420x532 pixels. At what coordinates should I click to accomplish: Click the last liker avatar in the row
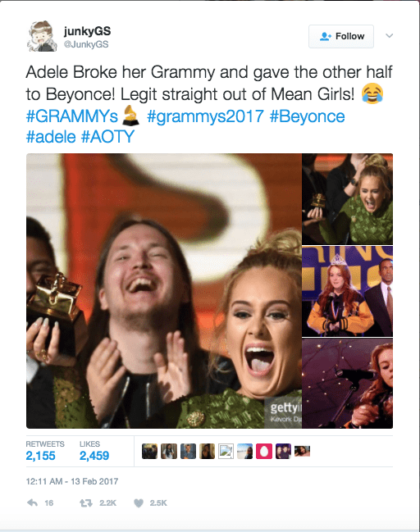pyautogui.click(x=302, y=451)
